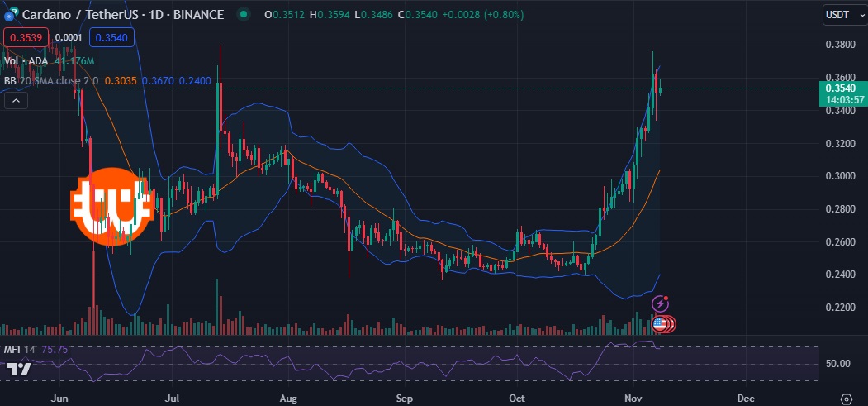The image size is (868, 406).
Task: Click the Bollinger basis value 0.3035
Action: pos(121,81)
